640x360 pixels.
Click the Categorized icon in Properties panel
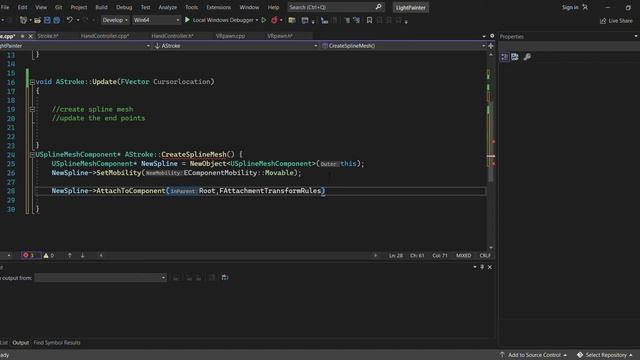504,57
